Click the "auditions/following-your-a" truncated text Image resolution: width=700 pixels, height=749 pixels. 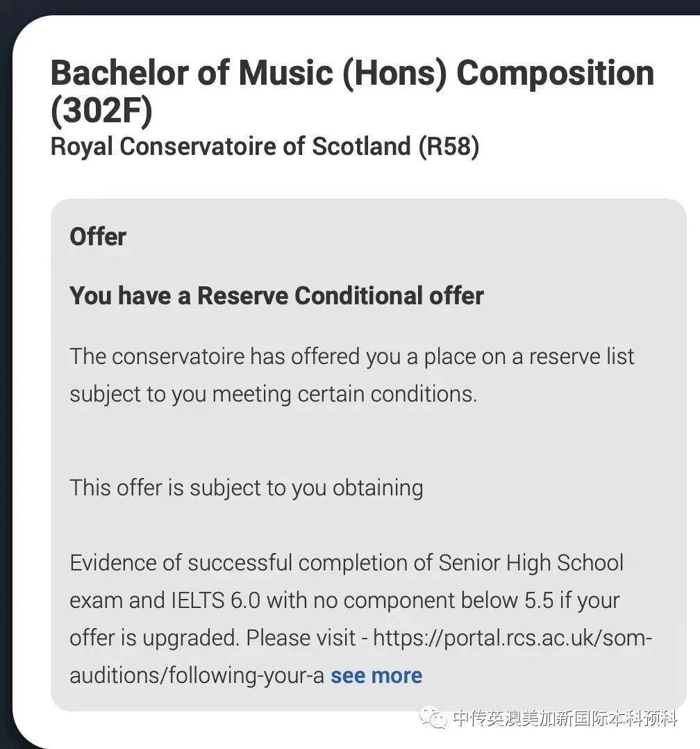pos(197,675)
